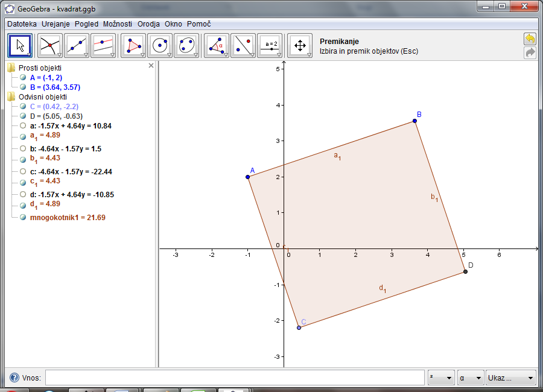
Task: Pick the parallel line tool
Action: coord(103,45)
